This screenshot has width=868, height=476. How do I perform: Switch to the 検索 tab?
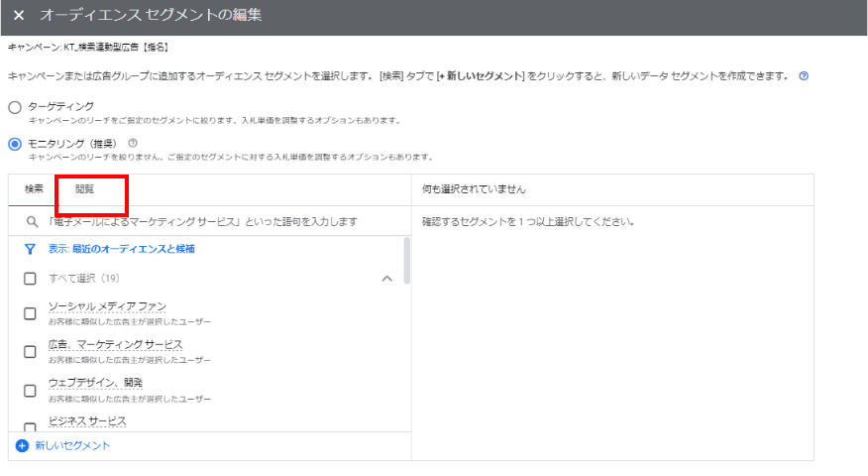pyautogui.click(x=34, y=188)
